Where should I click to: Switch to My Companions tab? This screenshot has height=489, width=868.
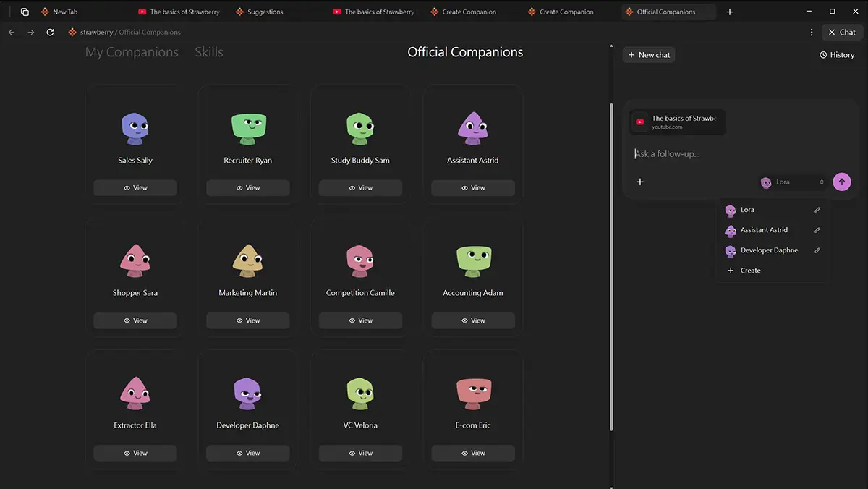pos(132,52)
